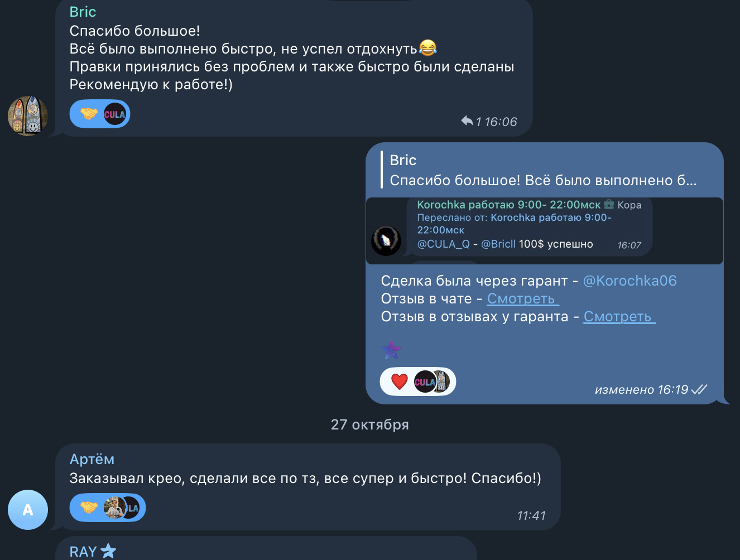This screenshot has height=560, width=740.
Task: Click the double checkmark read status icon
Action: (699, 389)
